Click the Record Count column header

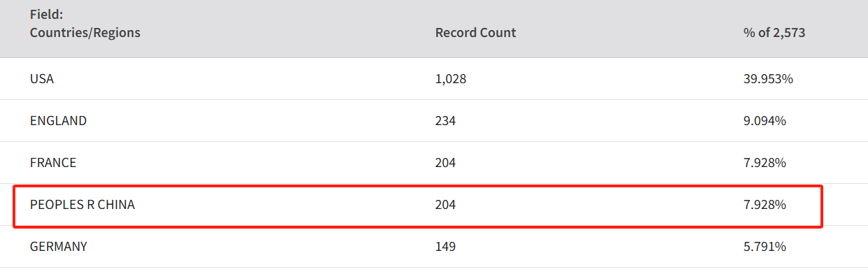[x=475, y=33]
